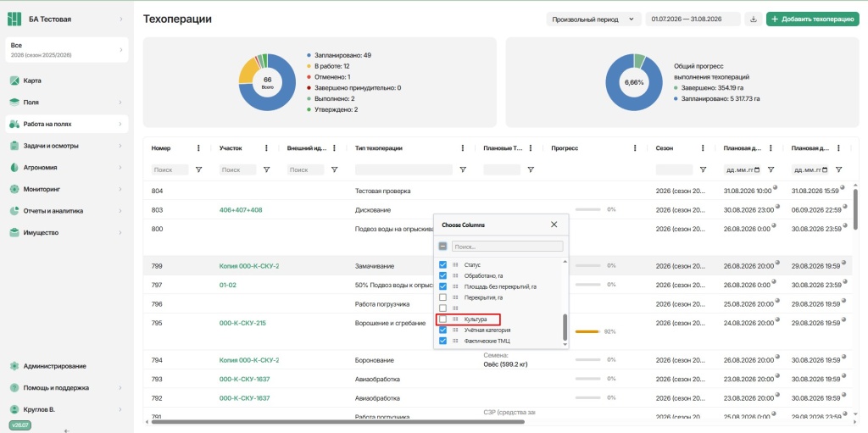Expand the Агрономия submenu chevron
868x433 pixels.
120,167
